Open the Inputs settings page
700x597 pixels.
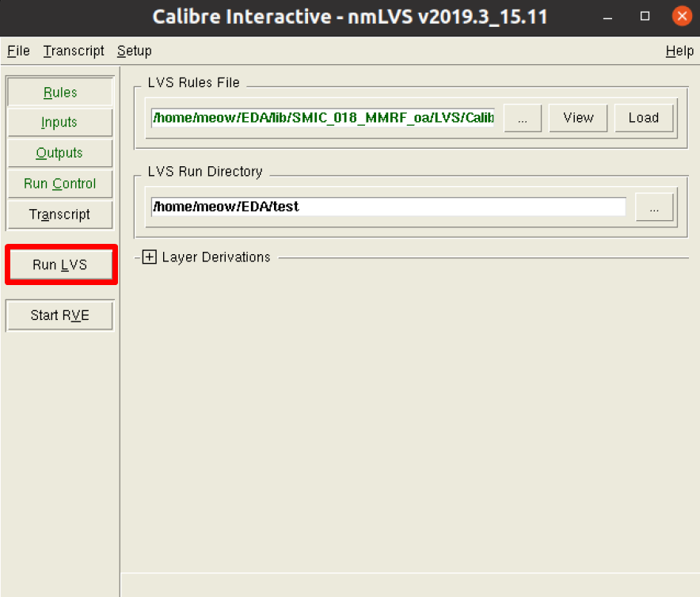[x=59, y=122]
